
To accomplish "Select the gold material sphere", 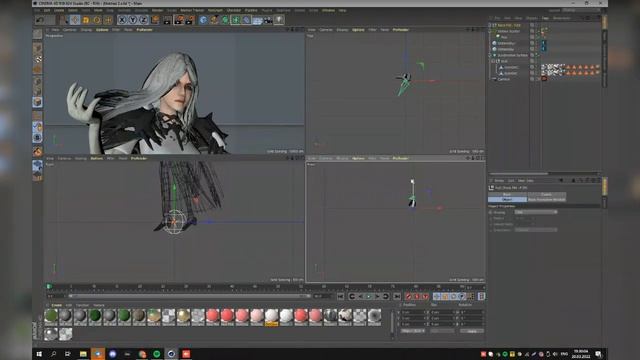I will point(183,316).
